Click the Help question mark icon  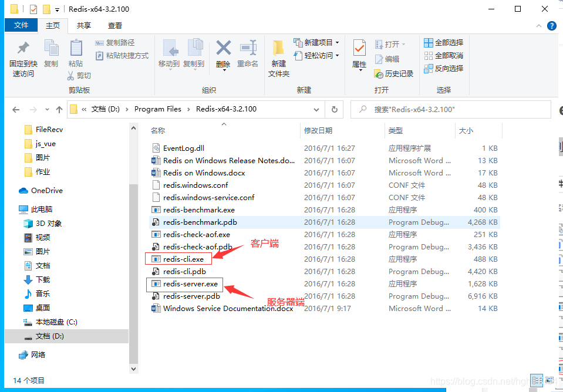tap(551, 26)
